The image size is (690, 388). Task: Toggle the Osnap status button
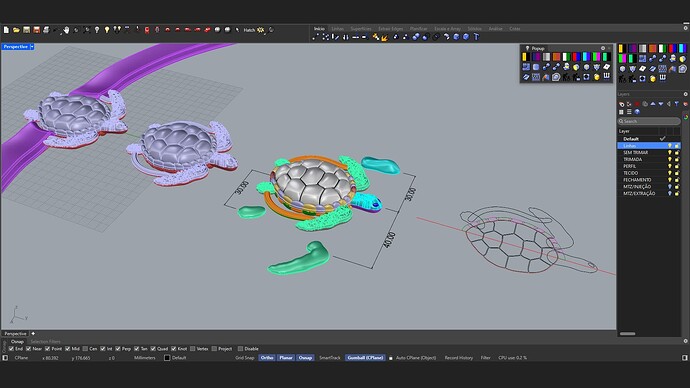point(305,358)
